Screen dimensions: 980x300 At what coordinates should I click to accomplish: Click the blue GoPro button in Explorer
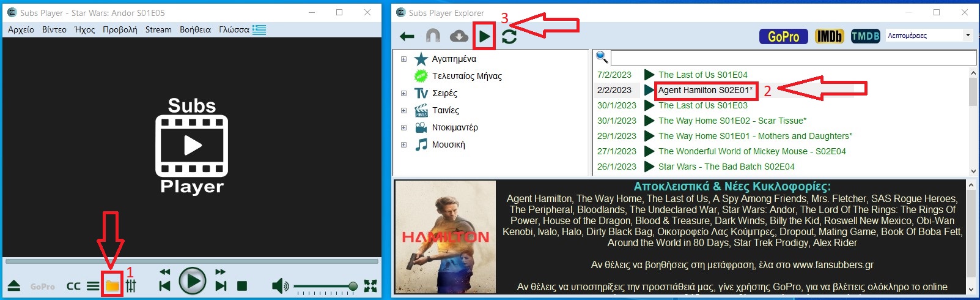click(x=783, y=37)
